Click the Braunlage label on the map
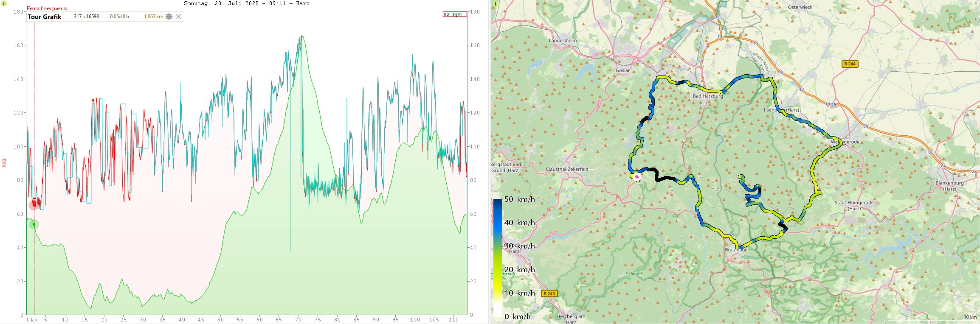This screenshot has height=324, width=980. [736, 250]
